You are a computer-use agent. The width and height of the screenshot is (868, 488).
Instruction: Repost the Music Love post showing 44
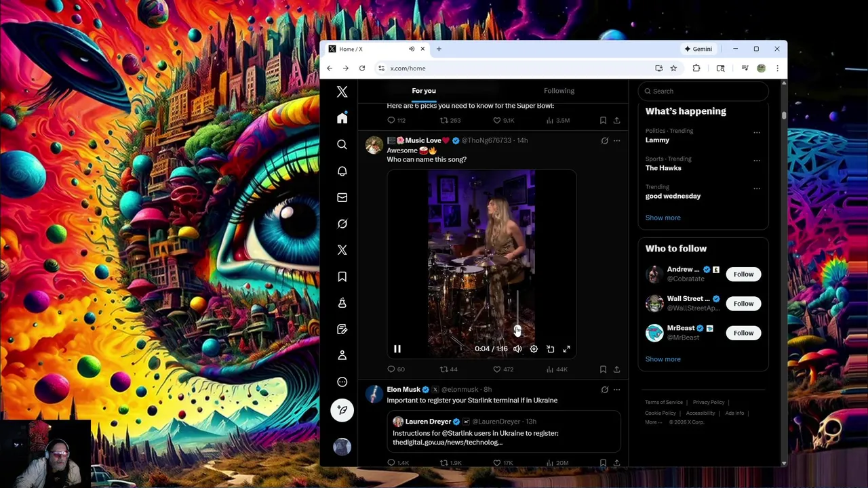pyautogui.click(x=449, y=369)
